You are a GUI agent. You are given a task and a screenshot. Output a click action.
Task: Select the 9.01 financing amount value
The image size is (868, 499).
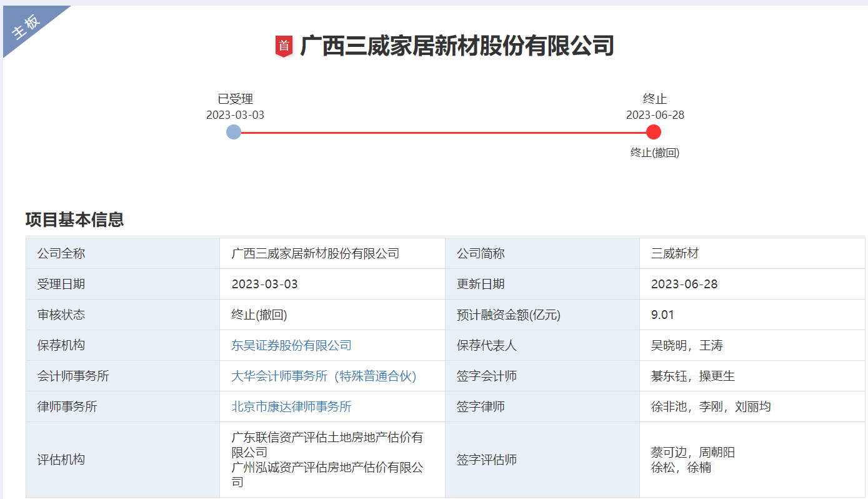pyautogui.click(x=662, y=315)
